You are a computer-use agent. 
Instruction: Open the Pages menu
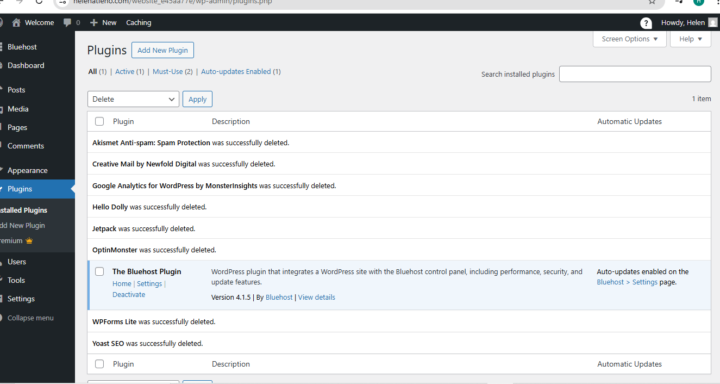tap(17, 127)
